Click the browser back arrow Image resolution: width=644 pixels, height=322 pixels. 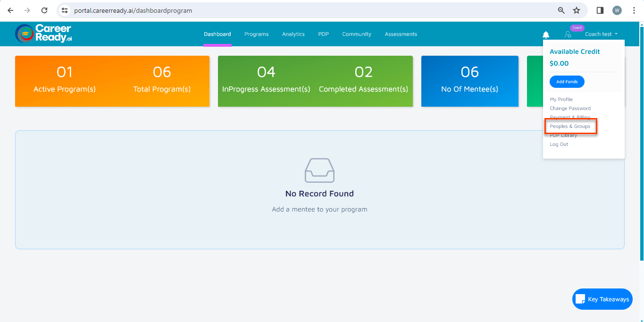point(11,10)
